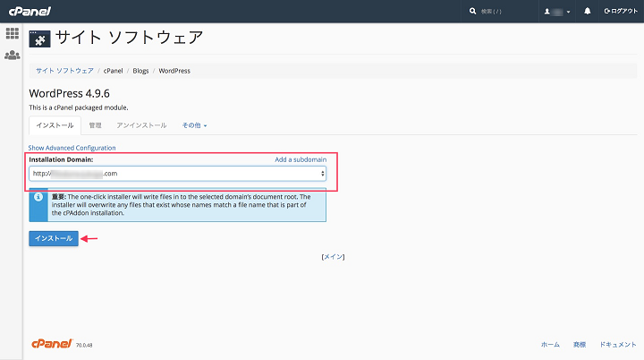Image resolution: width=644 pixels, height=360 pixels.
Task: Expand the その他 dropdown tab
Action: [x=194, y=125]
